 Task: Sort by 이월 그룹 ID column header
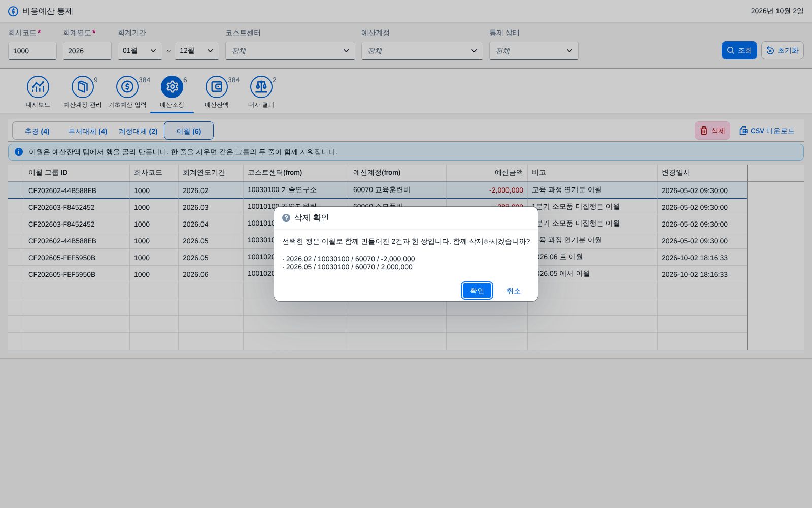click(77, 173)
